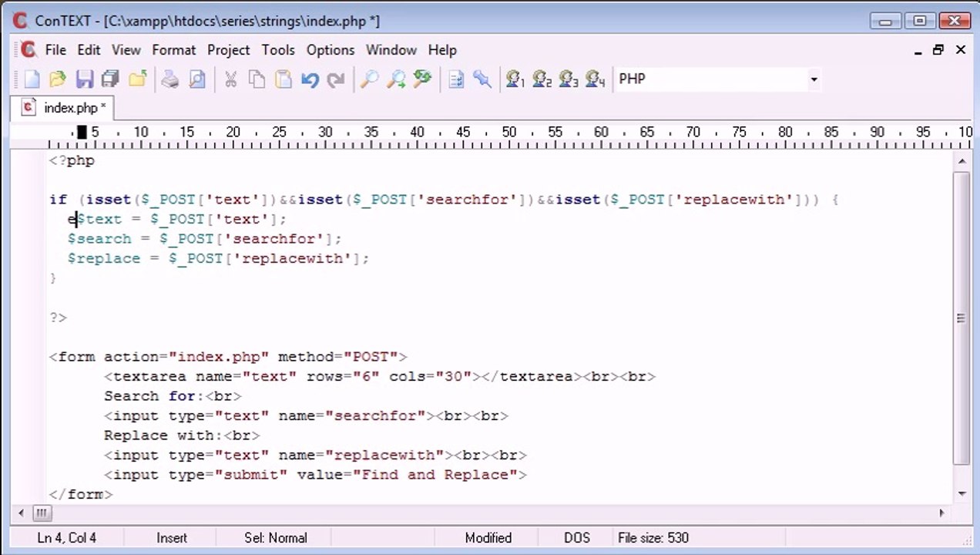Click the $search assignment line
The image size is (980, 555).
204,239
